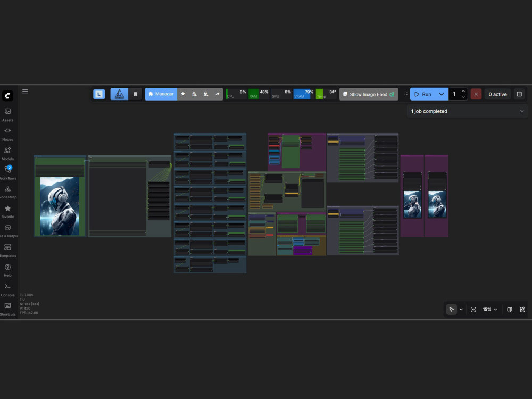Expand the select mode dropdown chevron
This screenshot has width=532, height=399.
(461, 309)
